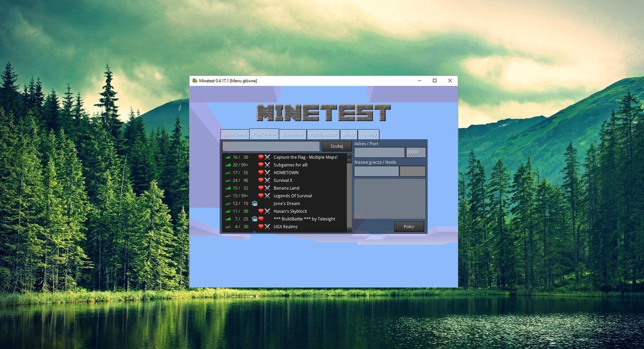Screen dimensions: 644x349
Task: Click the heart icon beside Banana Land
Action: coord(261,188)
